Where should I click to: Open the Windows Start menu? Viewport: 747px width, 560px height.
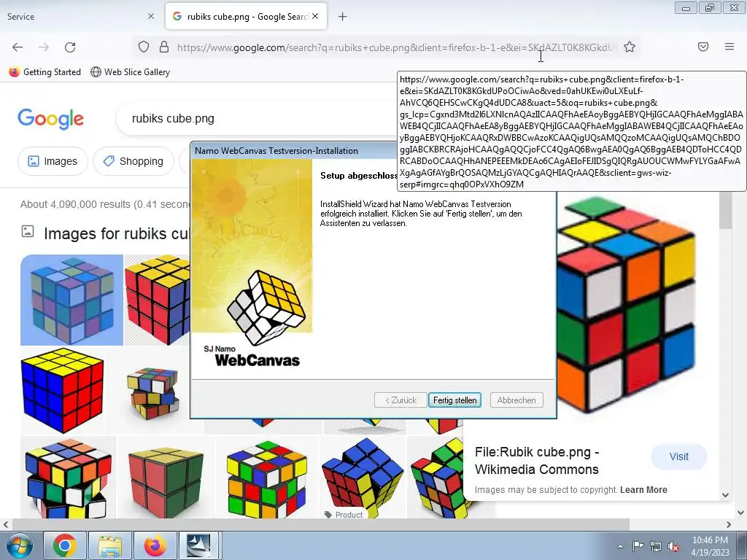point(20,546)
